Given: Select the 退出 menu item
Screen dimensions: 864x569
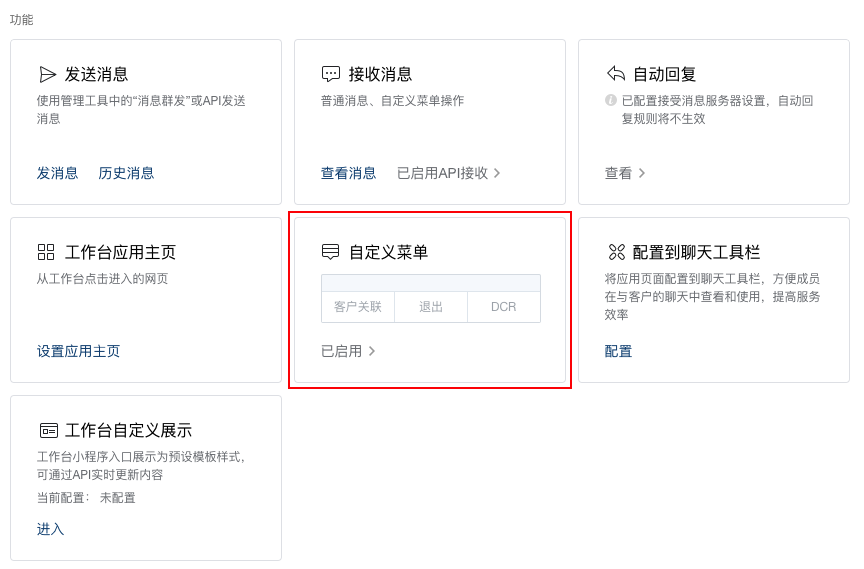Looking at the screenshot, I should pos(431,307).
